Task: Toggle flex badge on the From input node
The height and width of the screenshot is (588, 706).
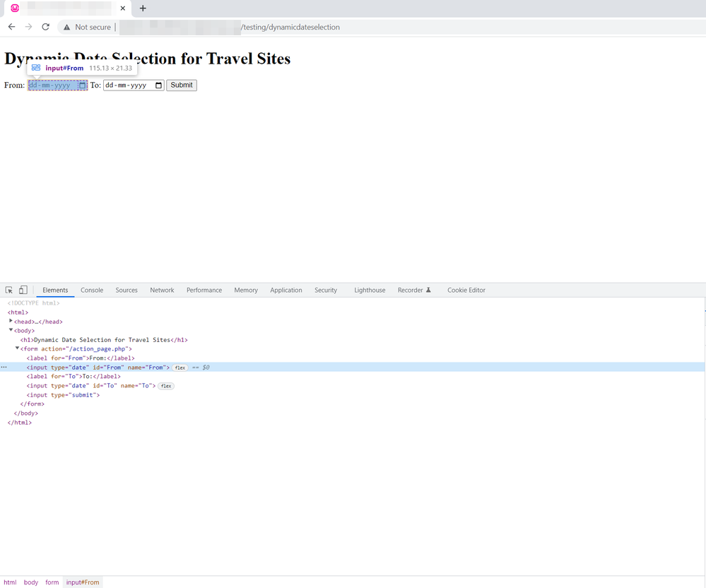Action: click(x=180, y=367)
